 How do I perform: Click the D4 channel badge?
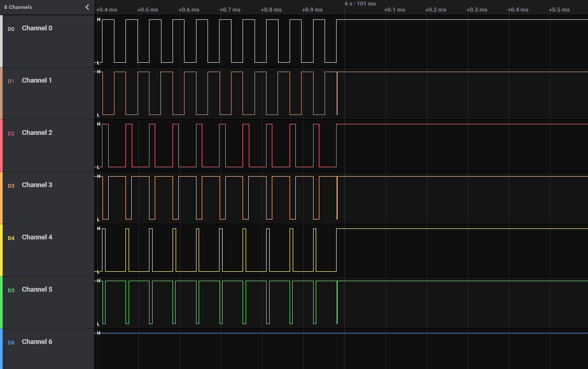[11, 238]
